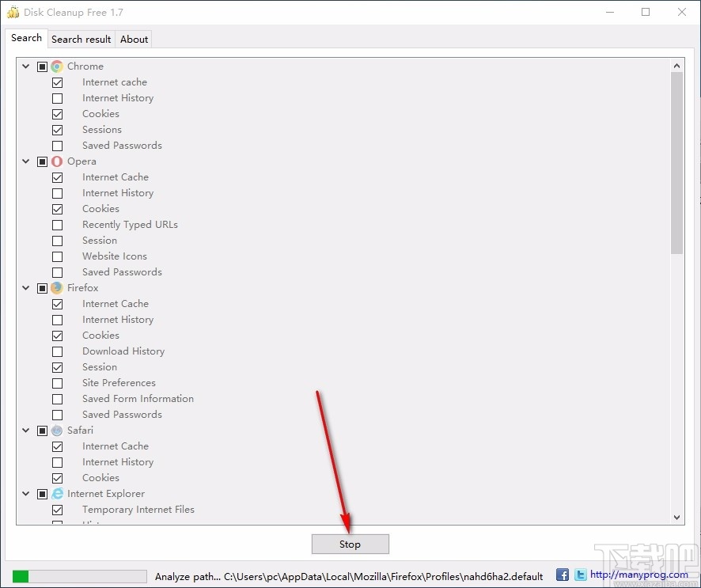Screen dimensions: 701x588
Task: Uncheck Chrome Cookies checkbox
Action: [57, 114]
